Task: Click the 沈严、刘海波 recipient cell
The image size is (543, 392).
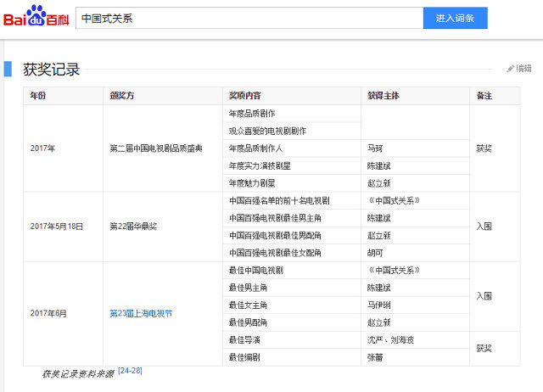Action: [415, 340]
